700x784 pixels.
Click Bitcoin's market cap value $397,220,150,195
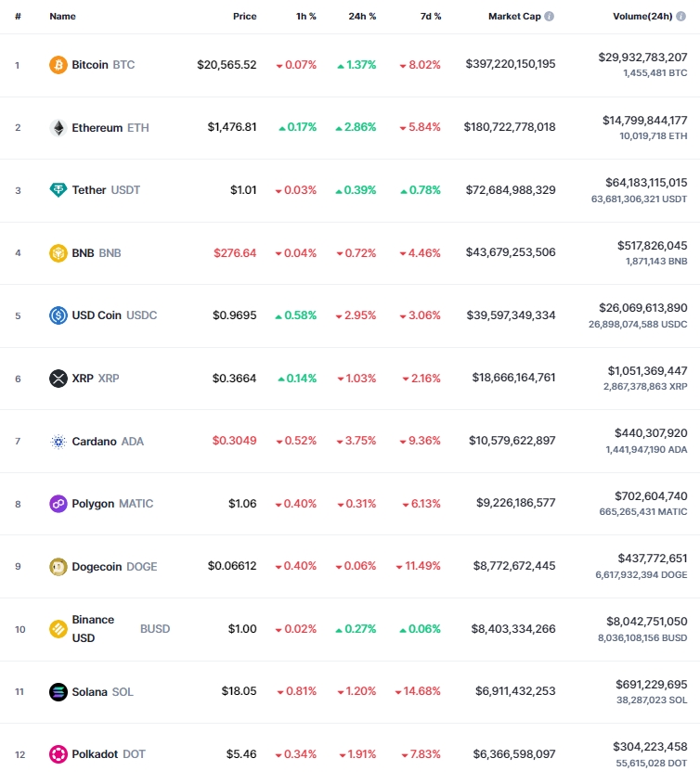(511, 64)
